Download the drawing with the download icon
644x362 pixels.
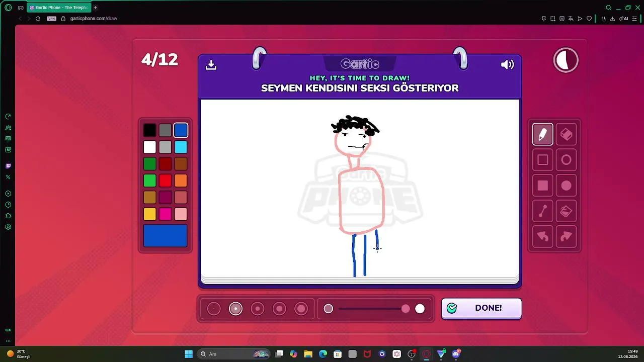(x=211, y=64)
